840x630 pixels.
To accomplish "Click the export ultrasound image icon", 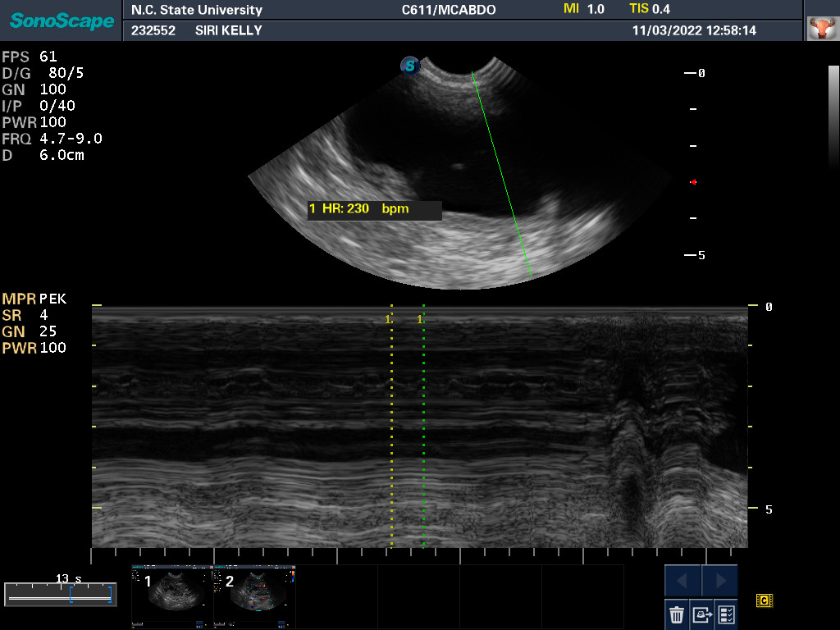I will pyautogui.click(x=701, y=614).
